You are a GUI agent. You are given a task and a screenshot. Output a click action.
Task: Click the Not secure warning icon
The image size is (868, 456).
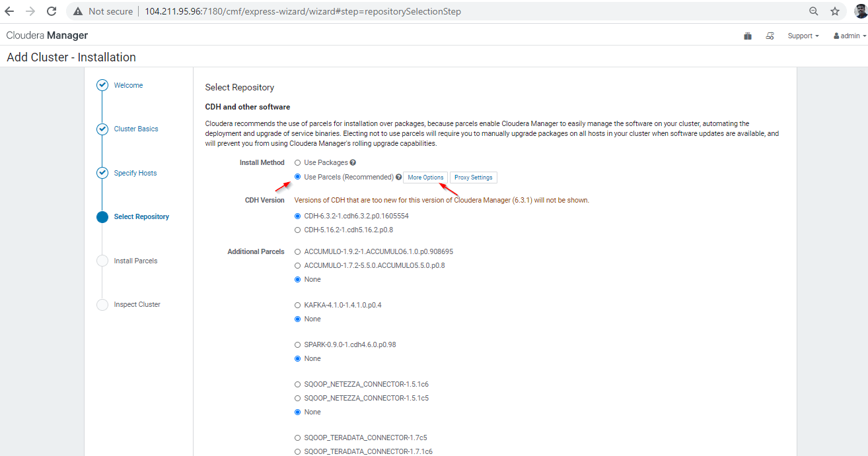78,11
